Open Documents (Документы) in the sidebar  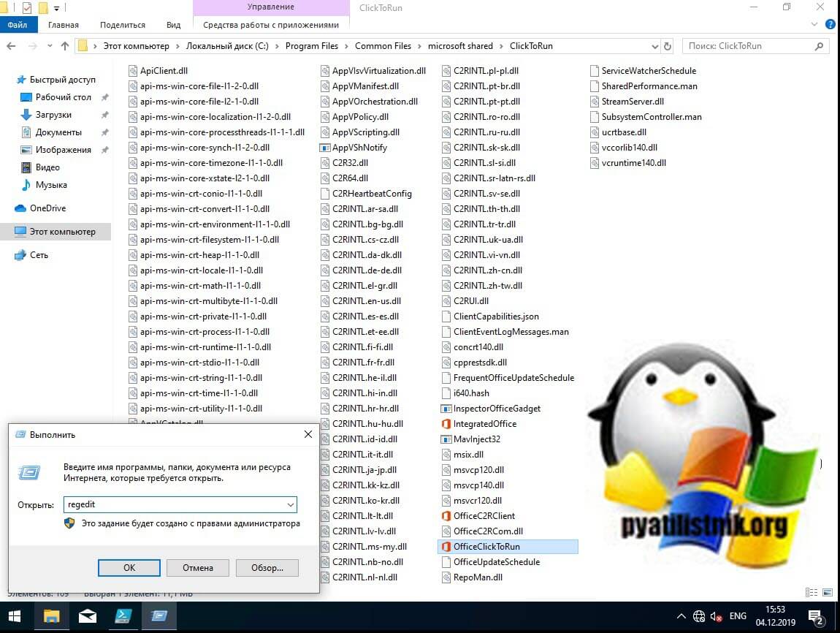(58, 132)
